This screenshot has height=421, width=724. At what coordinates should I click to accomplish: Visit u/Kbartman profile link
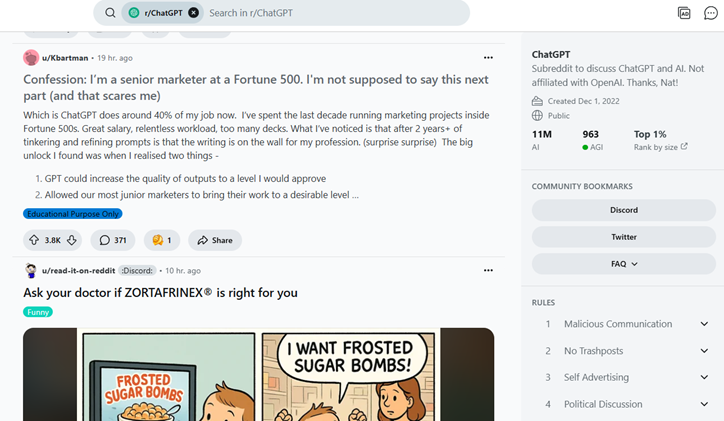pyautogui.click(x=65, y=58)
